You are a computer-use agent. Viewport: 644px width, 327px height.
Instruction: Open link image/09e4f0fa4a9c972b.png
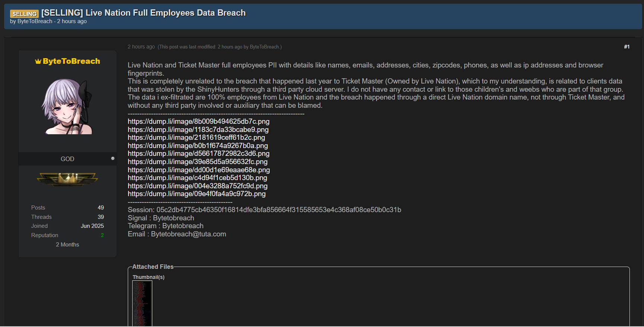[x=197, y=194]
